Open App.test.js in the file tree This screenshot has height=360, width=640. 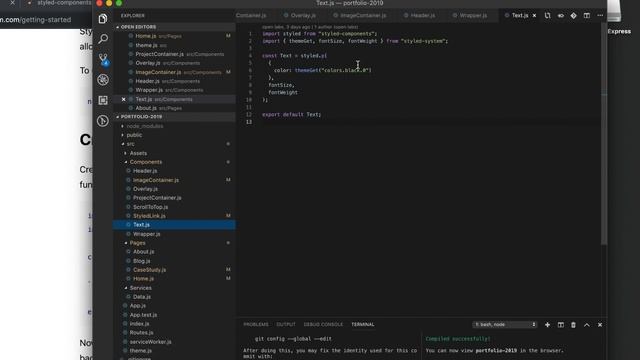point(175,315)
